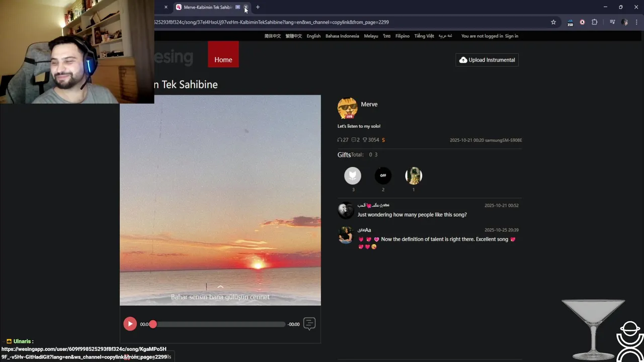Click the comment about definition of talent
This screenshot has height=362, width=644.
point(437,243)
